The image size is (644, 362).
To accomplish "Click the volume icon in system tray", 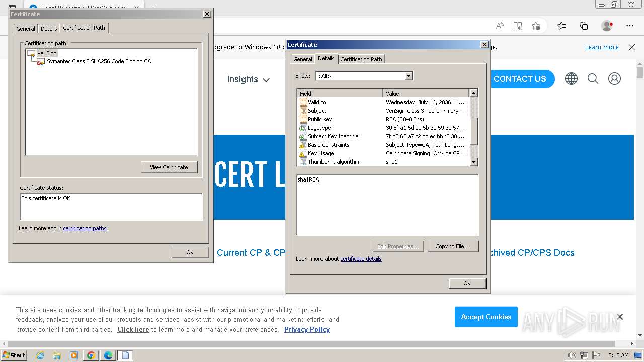I will pos(572,355).
